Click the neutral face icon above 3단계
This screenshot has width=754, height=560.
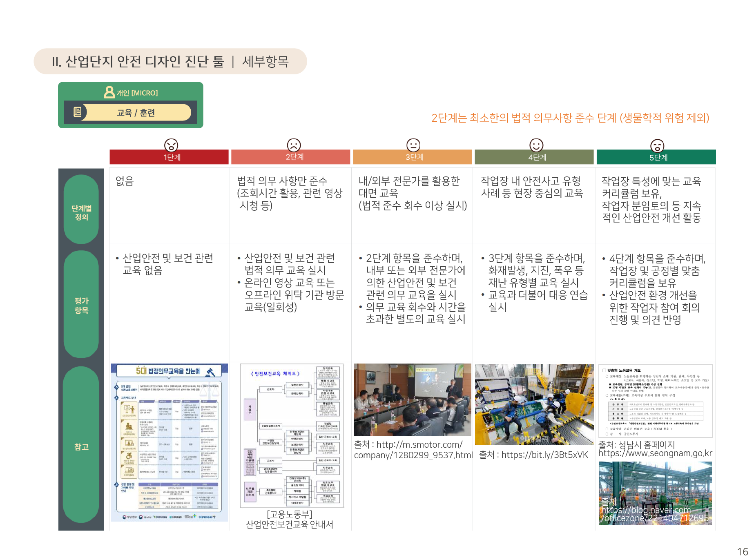pos(413,145)
